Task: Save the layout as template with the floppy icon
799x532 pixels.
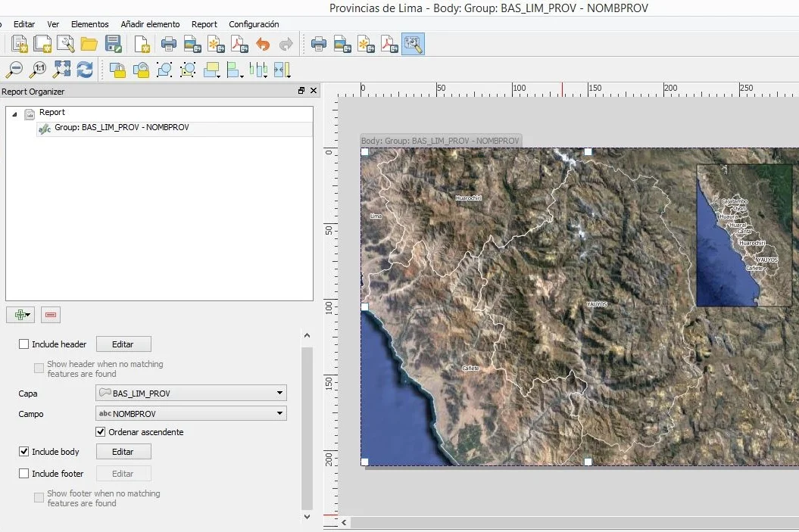Action: pyautogui.click(x=113, y=45)
